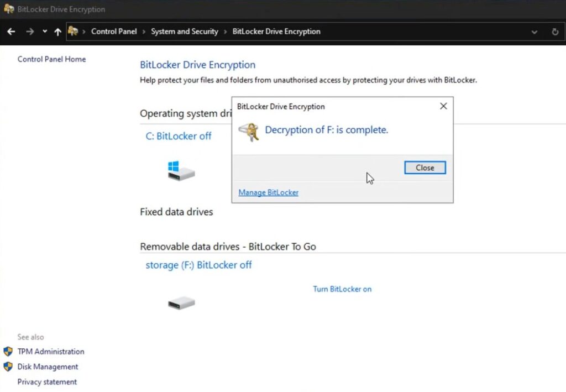Go up one level with up arrow
The height and width of the screenshot is (392, 566).
[57, 32]
